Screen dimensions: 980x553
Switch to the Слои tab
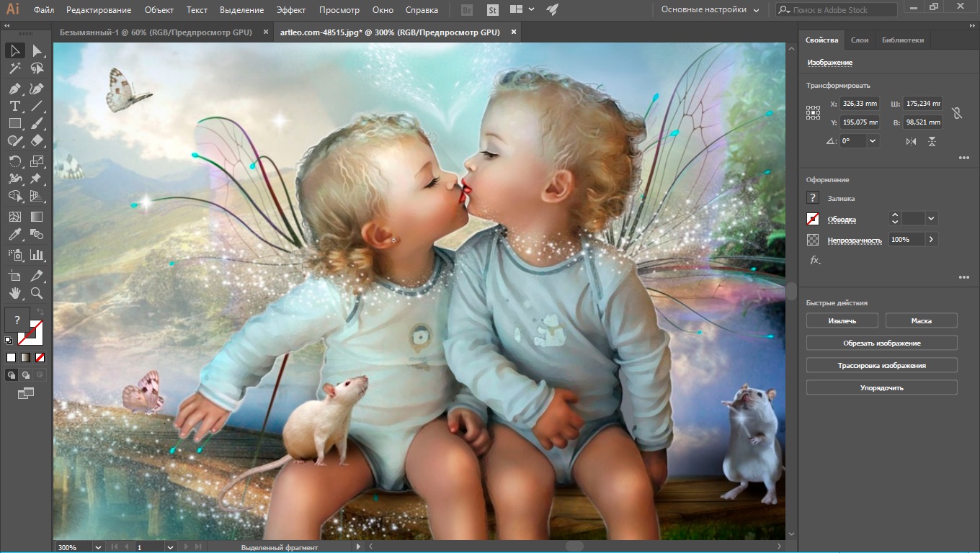pyautogui.click(x=859, y=40)
